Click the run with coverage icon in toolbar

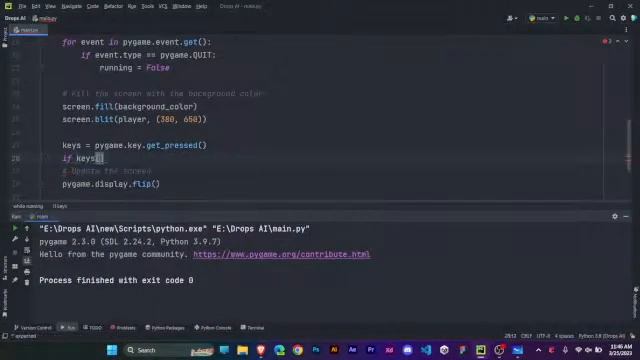(588, 18)
